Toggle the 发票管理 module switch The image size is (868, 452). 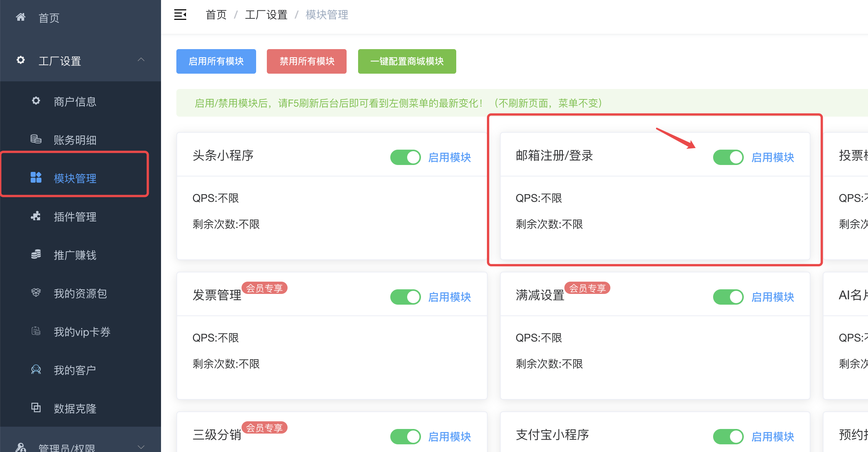click(x=405, y=297)
